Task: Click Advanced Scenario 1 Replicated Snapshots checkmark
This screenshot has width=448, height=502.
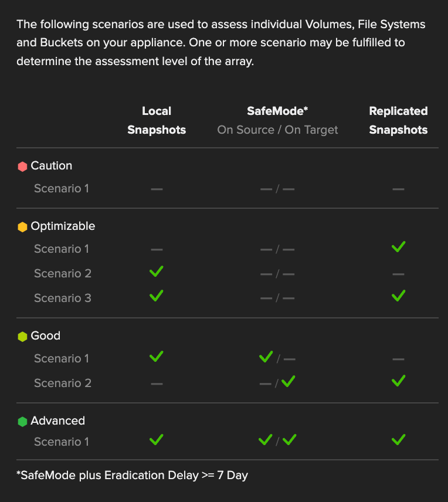Action: pos(399,439)
